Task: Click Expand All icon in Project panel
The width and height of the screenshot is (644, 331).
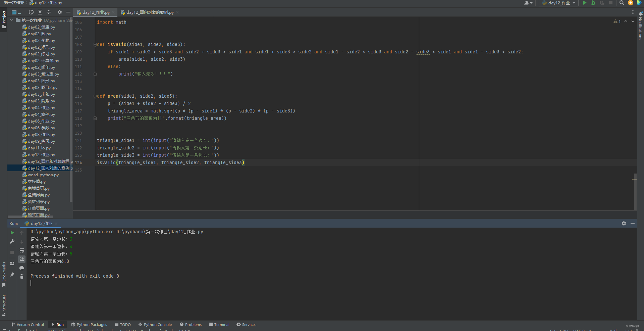Action: 40,12
